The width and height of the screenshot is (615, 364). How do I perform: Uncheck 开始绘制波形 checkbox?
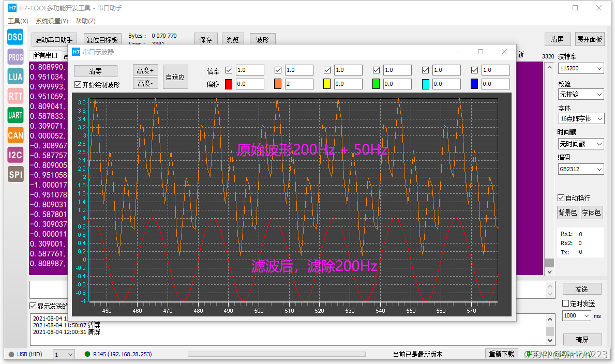[x=78, y=85]
